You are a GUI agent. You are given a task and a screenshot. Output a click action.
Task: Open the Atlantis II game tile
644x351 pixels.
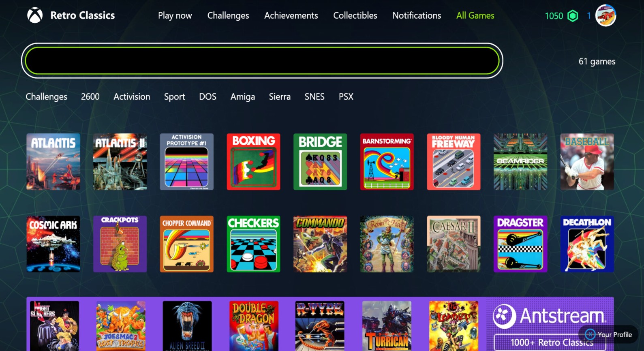coord(120,162)
